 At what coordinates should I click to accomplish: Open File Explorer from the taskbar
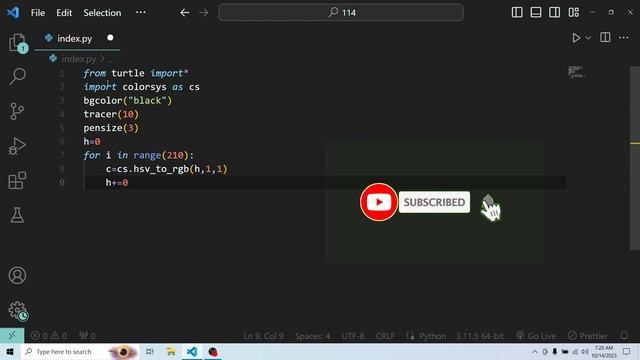171,351
